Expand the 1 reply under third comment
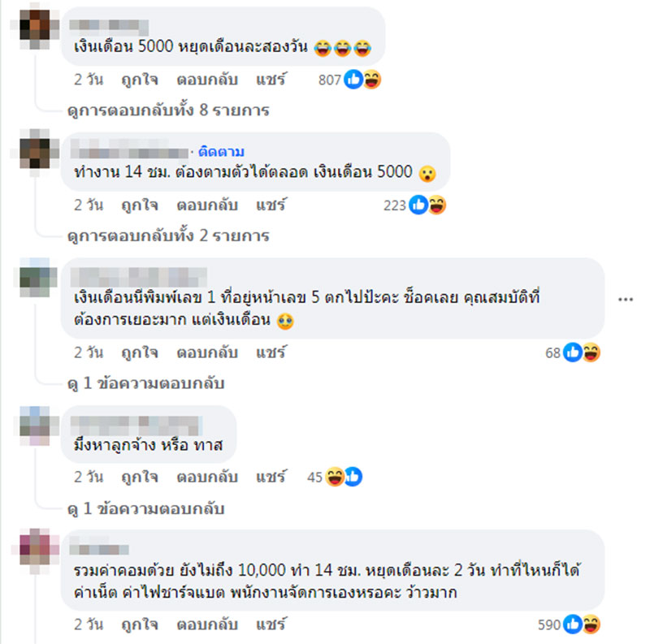The width and height of the screenshot is (650, 644). click(146, 383)
